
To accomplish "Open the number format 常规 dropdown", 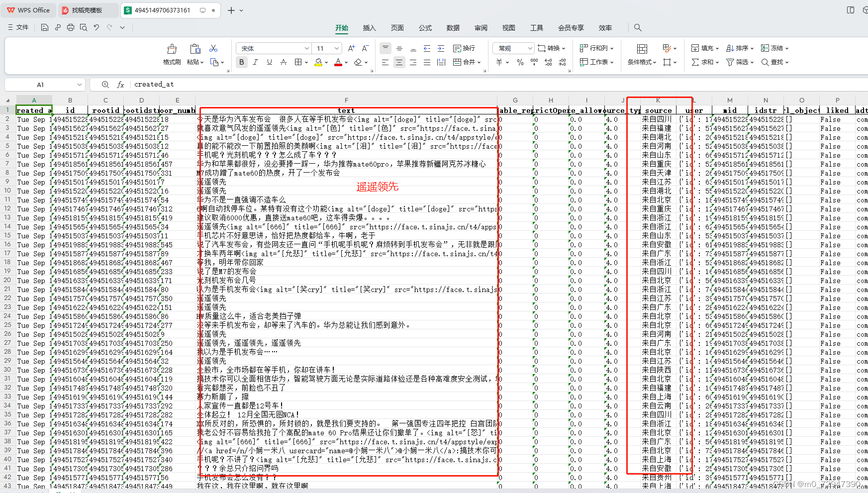I will point(530,48).
